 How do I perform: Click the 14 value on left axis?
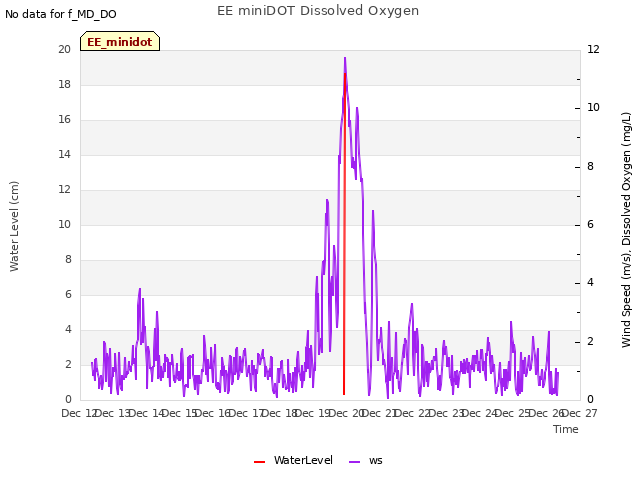[64, 155]
